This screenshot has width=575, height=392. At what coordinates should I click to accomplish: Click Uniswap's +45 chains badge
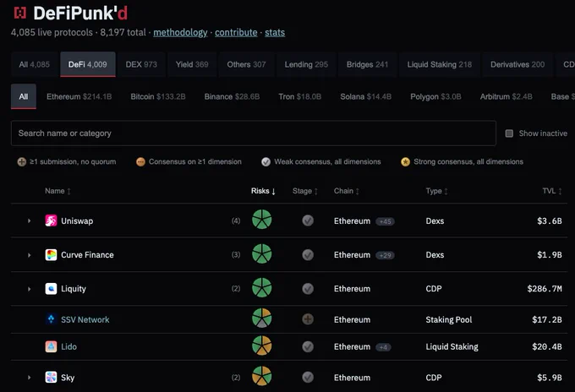point(385,221)
